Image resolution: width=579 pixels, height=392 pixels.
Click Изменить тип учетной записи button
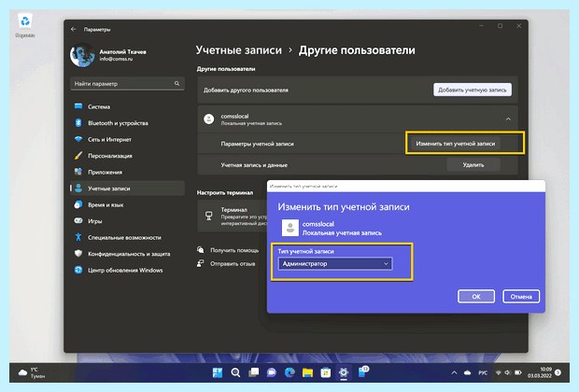click(x=456, y=144)
